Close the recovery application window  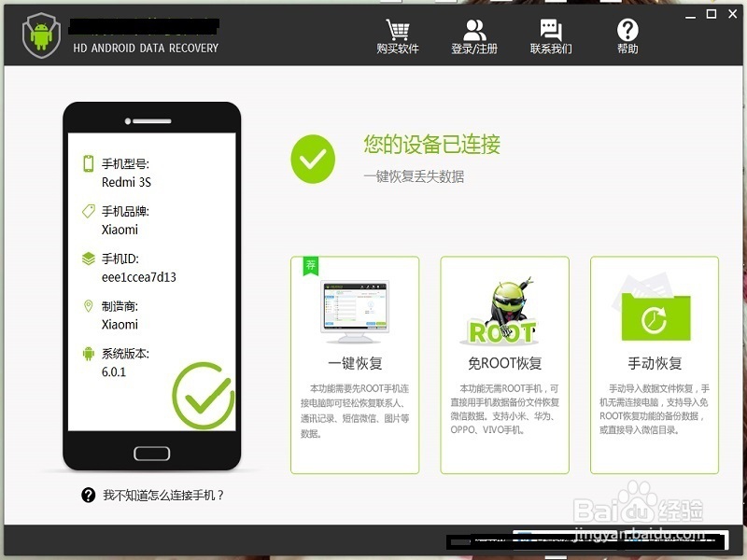coord(733,14)
